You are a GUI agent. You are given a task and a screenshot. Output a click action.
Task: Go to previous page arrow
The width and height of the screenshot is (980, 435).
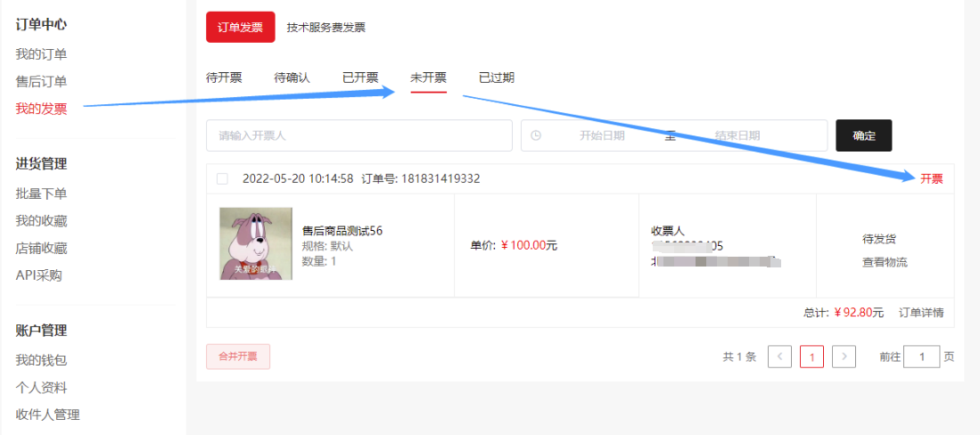point(779,357)
